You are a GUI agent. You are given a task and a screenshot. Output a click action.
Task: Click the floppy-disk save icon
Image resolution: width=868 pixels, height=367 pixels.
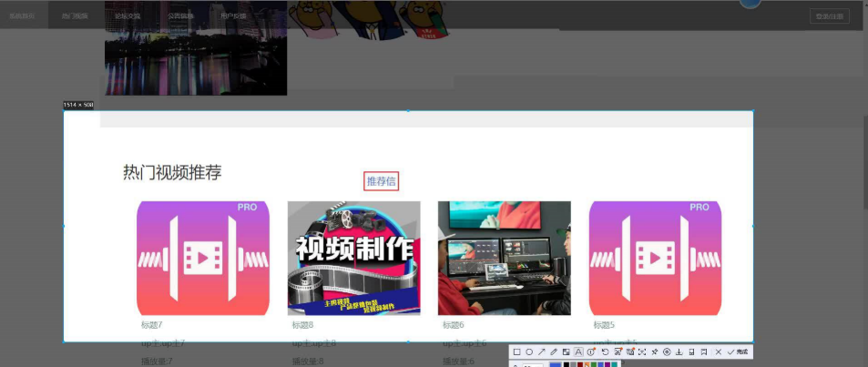coord(691,352)
